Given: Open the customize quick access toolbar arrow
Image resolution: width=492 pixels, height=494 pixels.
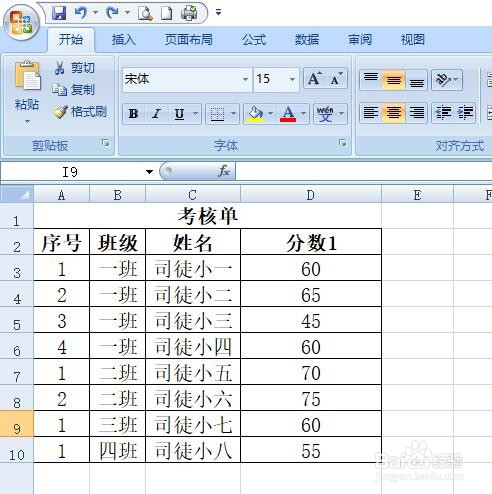Looking at the screenshot, I should tap(218, 13).
